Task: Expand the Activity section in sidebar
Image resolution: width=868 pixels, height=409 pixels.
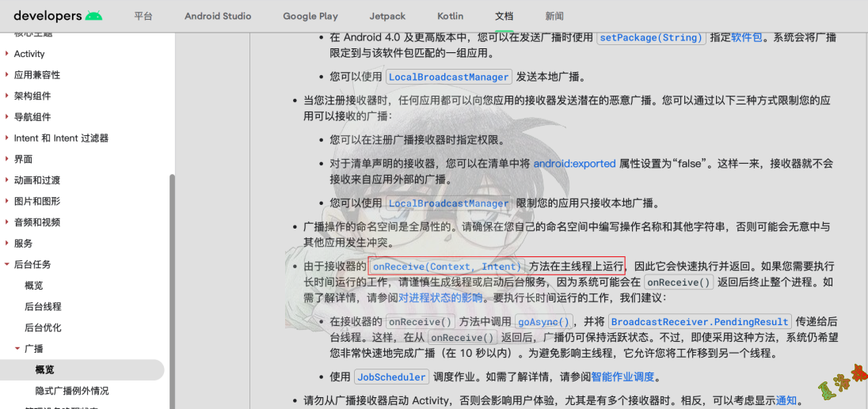Action: pos(7,54)
